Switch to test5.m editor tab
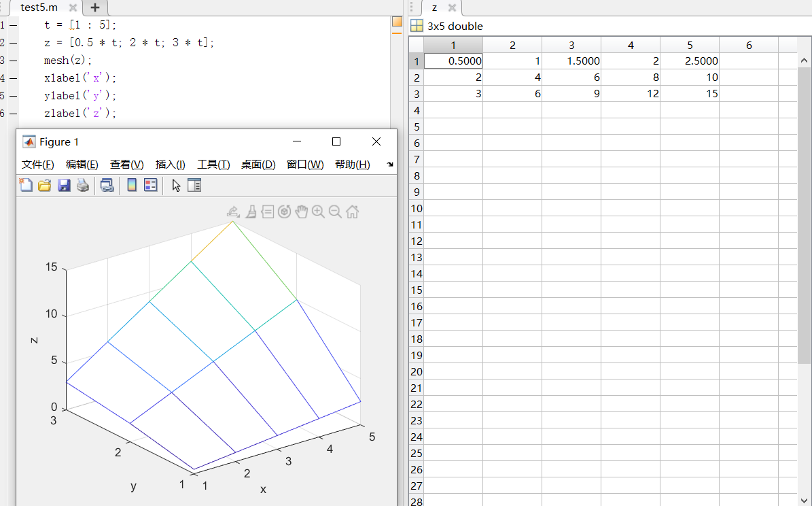Image resolution: width=812 pixels, height=506 pixels. point(39,7)
